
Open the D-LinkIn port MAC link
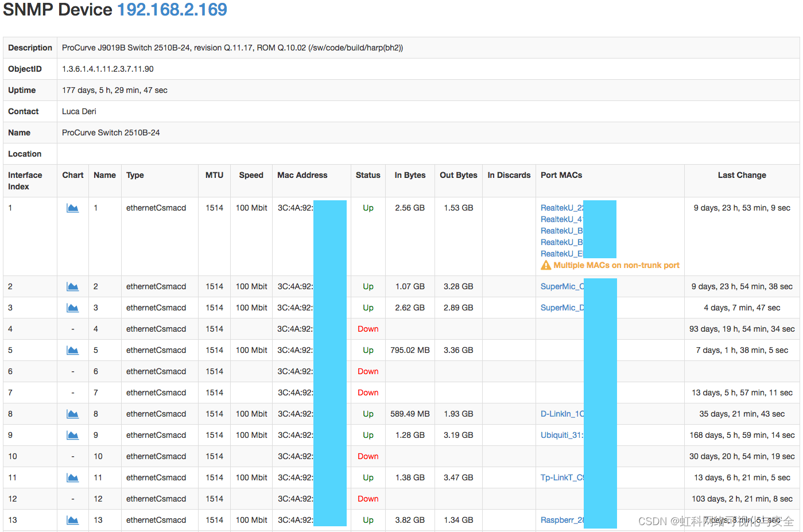click(563, 414)
